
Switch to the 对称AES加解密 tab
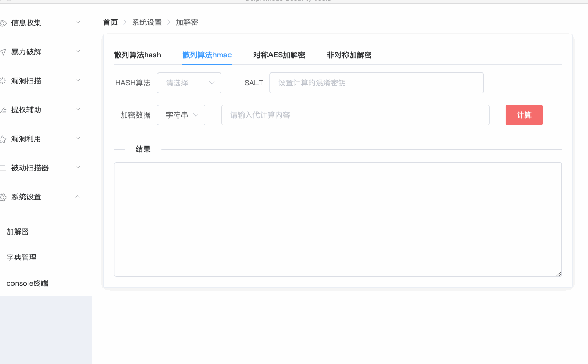[279, 55]
